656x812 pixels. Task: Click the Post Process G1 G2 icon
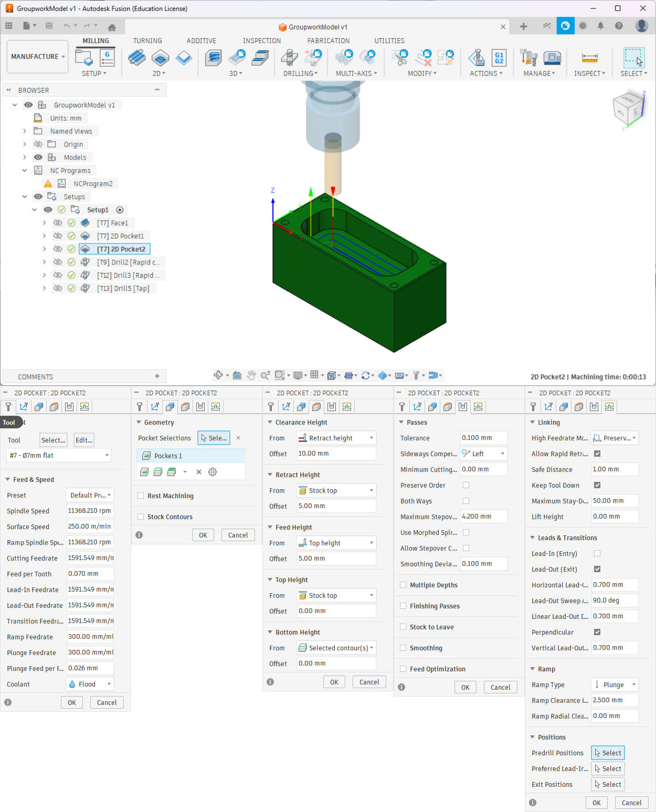coord(499,57)
